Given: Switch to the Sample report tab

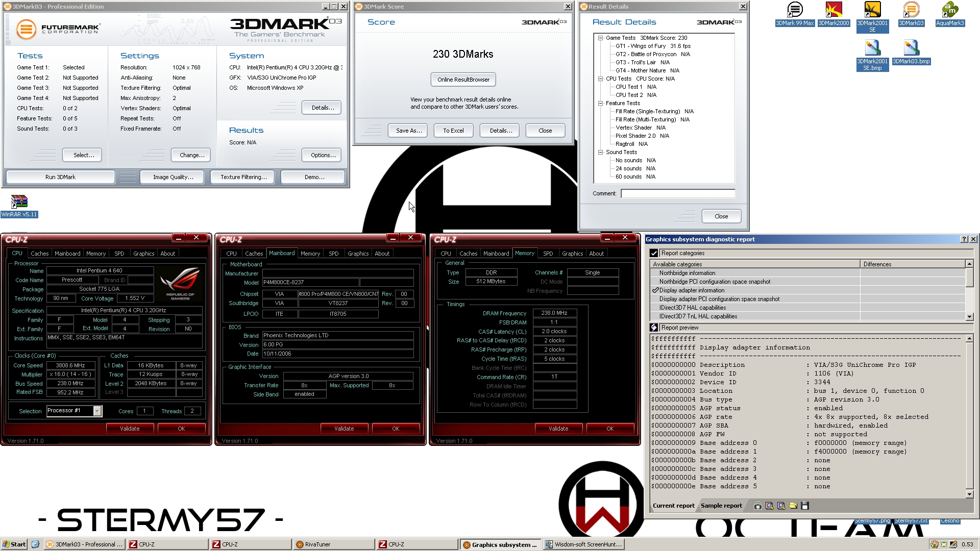Looking at the screenshot, I should click(721, 506).
